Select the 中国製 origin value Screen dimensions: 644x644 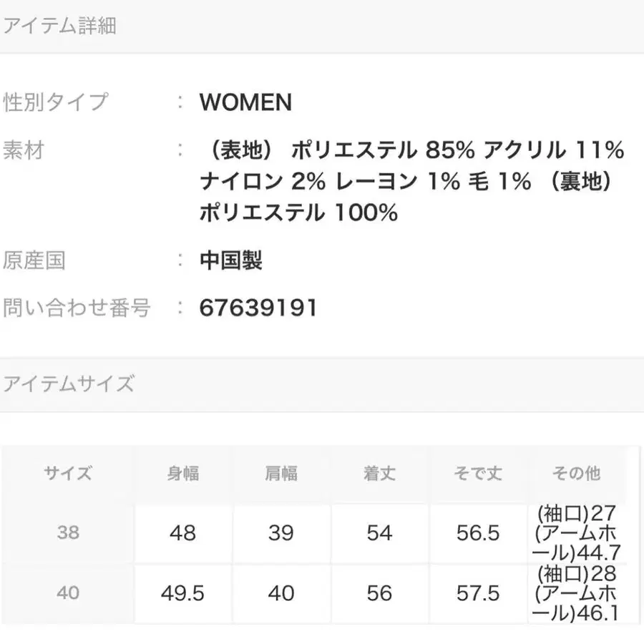[x=231, y=260]
